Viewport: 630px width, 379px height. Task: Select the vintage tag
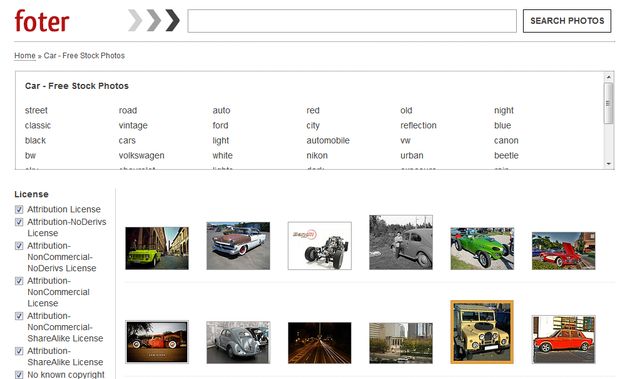(133, 126)
